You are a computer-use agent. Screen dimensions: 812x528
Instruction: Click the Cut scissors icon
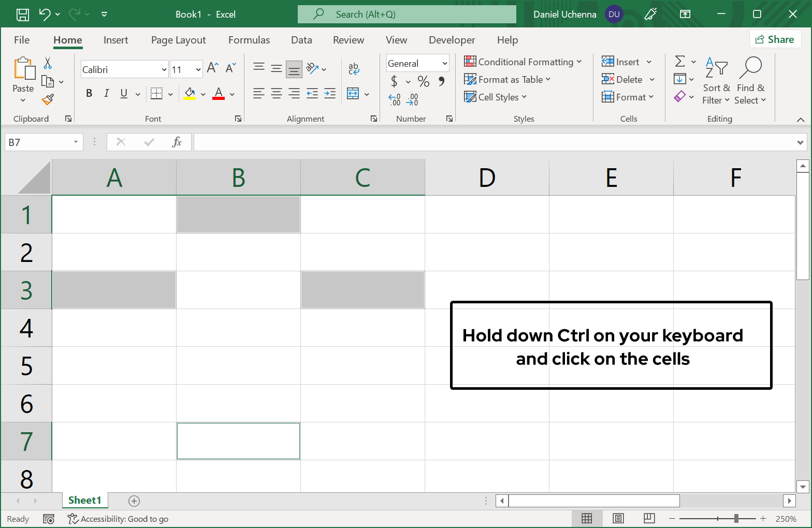tap(48, 63)
